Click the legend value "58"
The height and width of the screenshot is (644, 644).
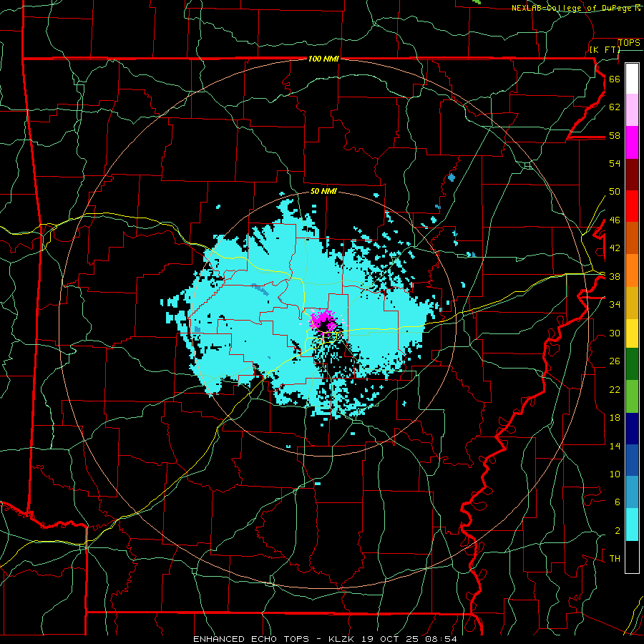tap(615, 135)
